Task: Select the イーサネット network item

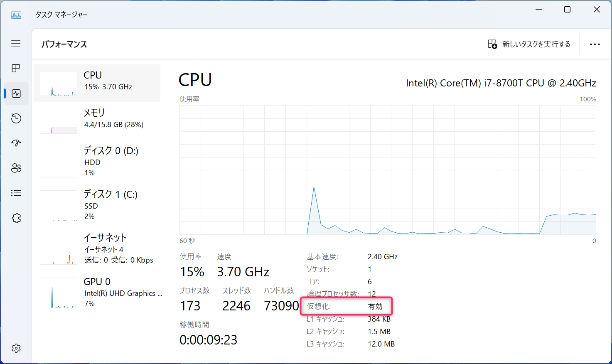Action: pyautogui.click(x=97, y=248)
